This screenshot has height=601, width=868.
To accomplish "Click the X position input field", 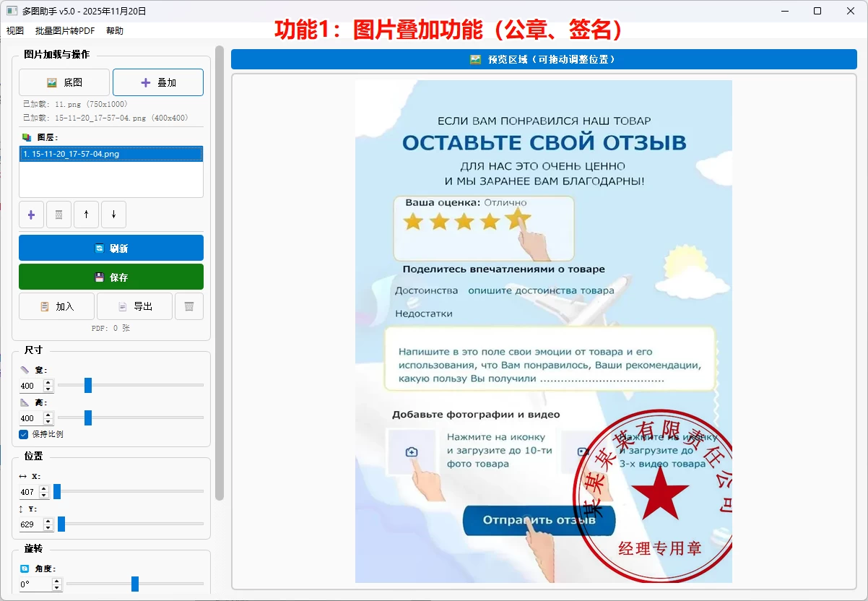I will pyautogui.click(x=27, y=492).
